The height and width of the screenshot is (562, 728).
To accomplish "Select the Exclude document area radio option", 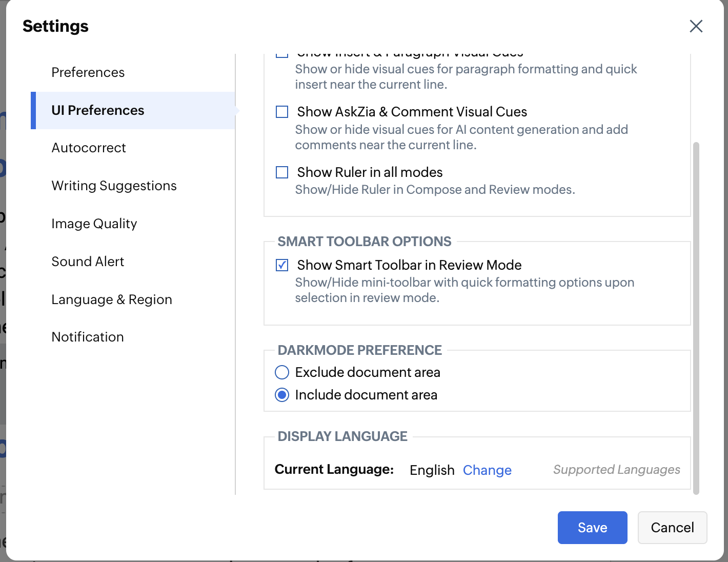I will pos(282,372).
